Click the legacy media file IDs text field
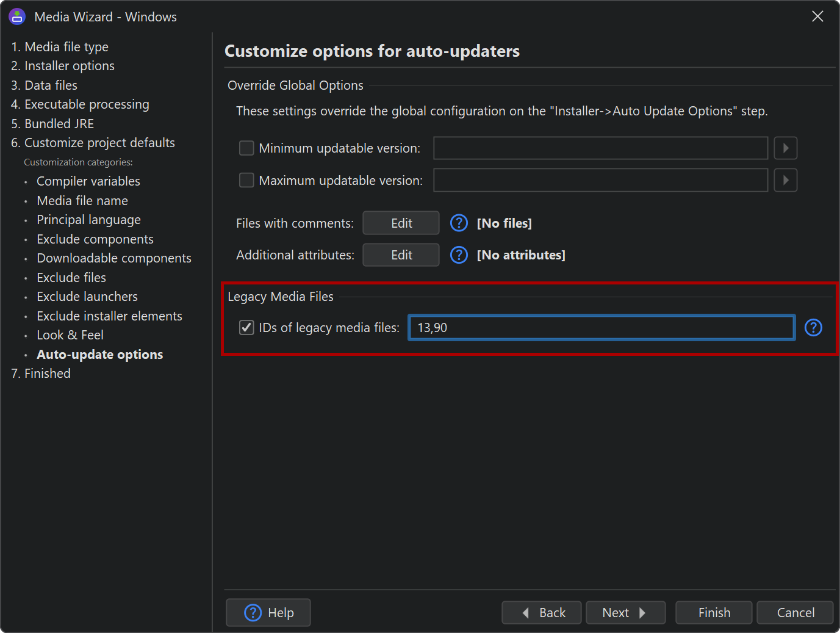The image size is (840, 633). click(601, 328)
